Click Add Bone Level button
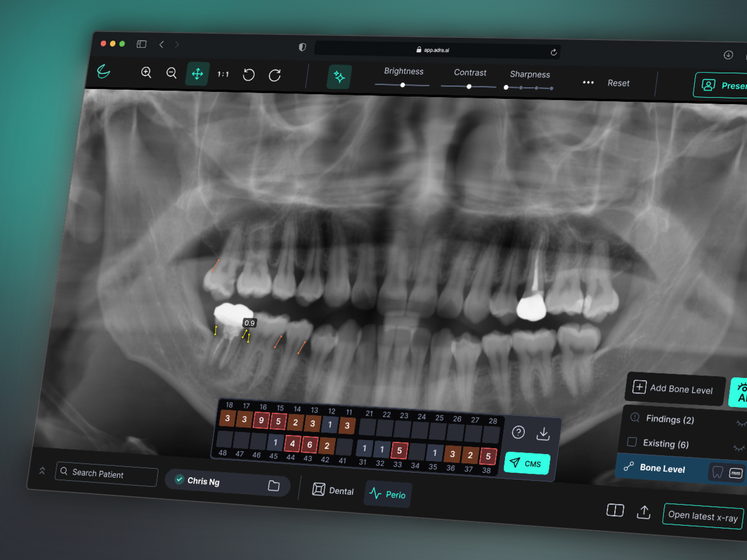This screenshot has height=560, width=747. [675, 389]
